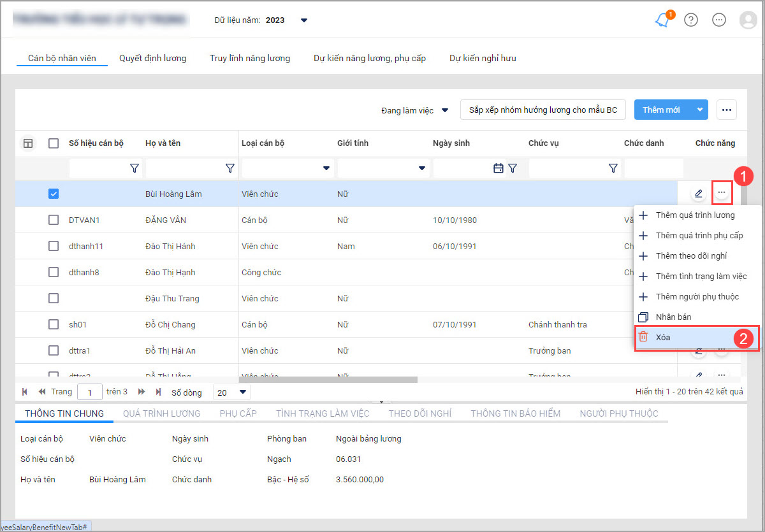
Task: Switch to the Quyết định lương tab
Action: 153,58
